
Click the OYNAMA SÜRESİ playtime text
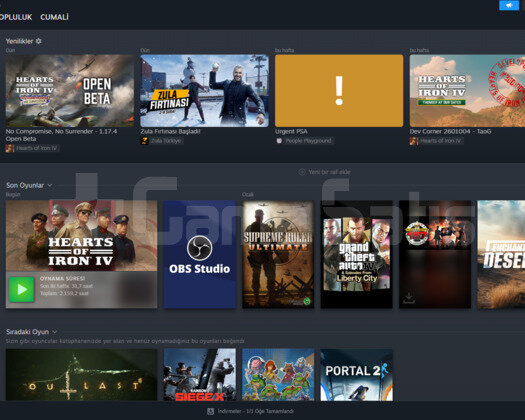[62, 278]
